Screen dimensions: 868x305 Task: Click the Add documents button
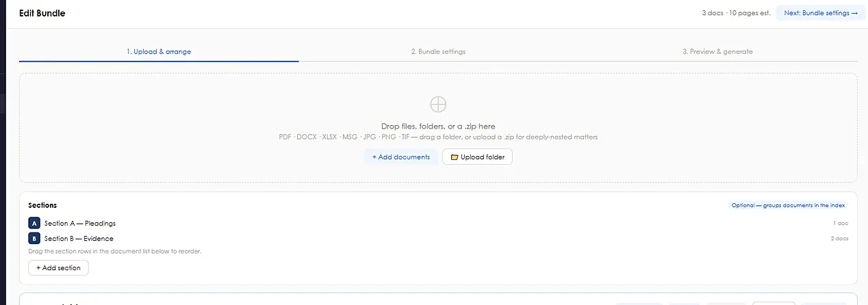coord(401,157)
